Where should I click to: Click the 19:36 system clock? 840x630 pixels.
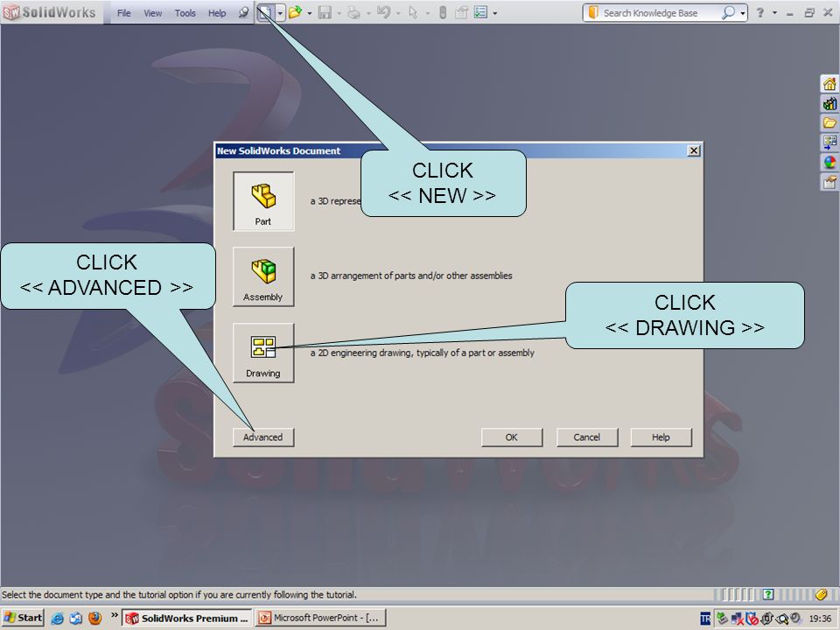pyautogui.click(x=820, y=619)
